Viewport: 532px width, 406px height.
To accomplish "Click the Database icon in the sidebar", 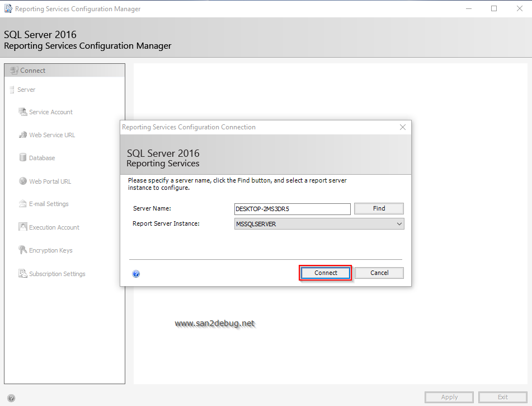I will point(22,157).
